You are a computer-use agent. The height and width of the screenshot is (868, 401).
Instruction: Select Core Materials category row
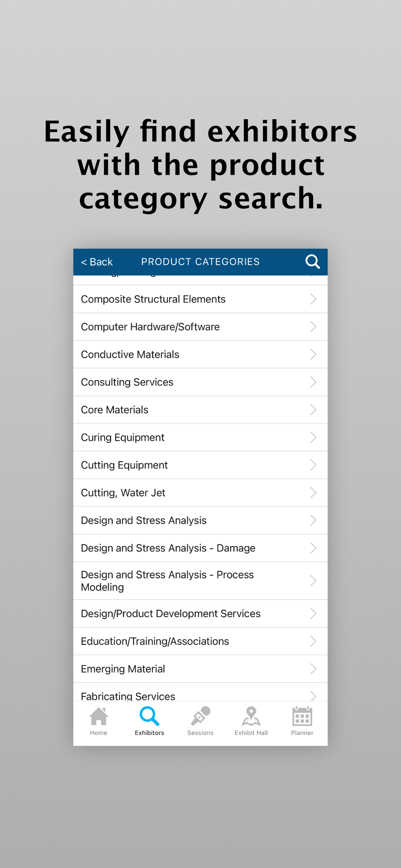point(115,410)
